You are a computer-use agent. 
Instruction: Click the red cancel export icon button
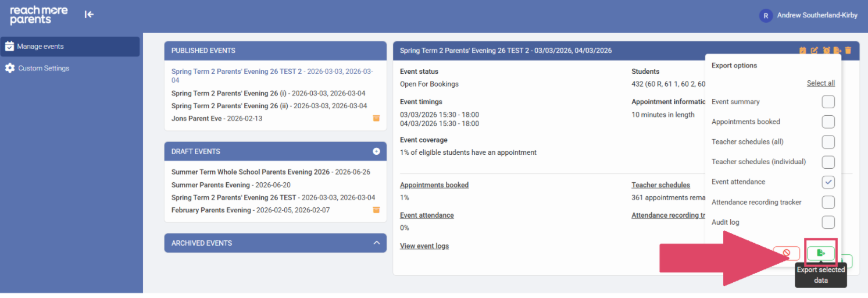point(786,253)
